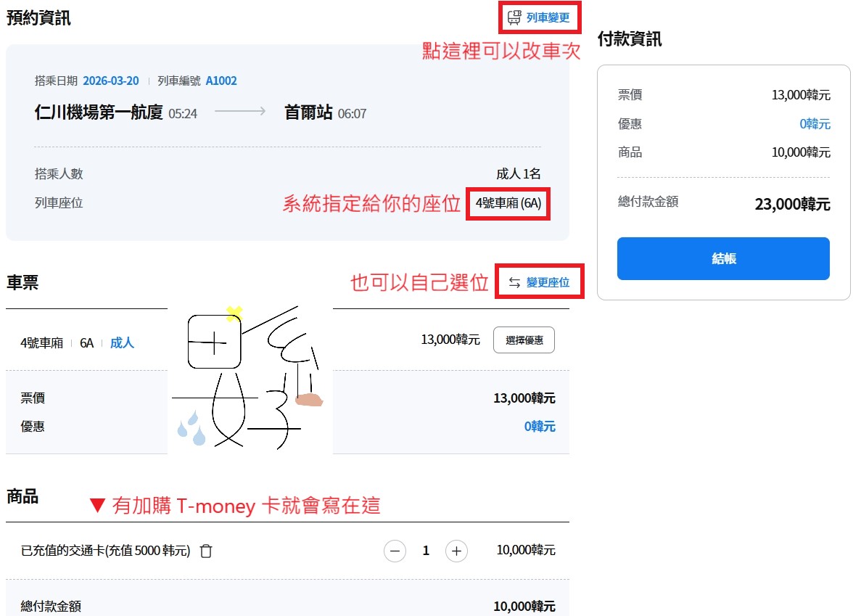This screenshot has width=861, height=616.
Task: Select destination 首爾站
Action: point(308,112)
